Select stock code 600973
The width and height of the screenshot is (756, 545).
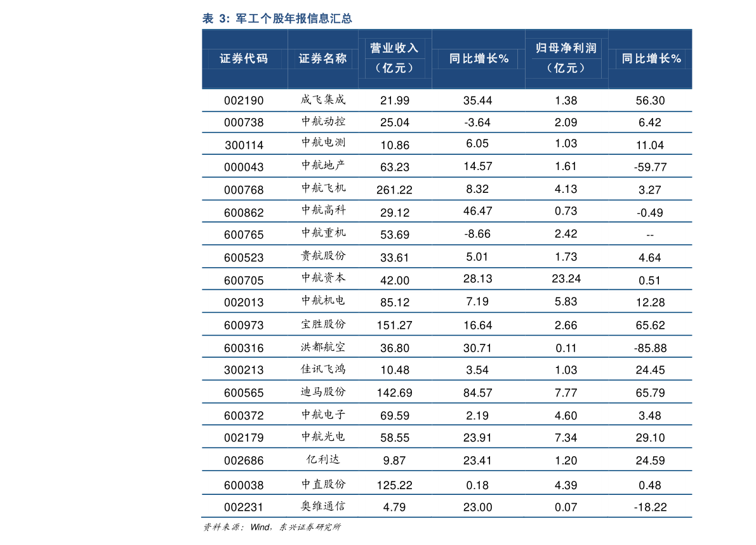click(244, 325)
